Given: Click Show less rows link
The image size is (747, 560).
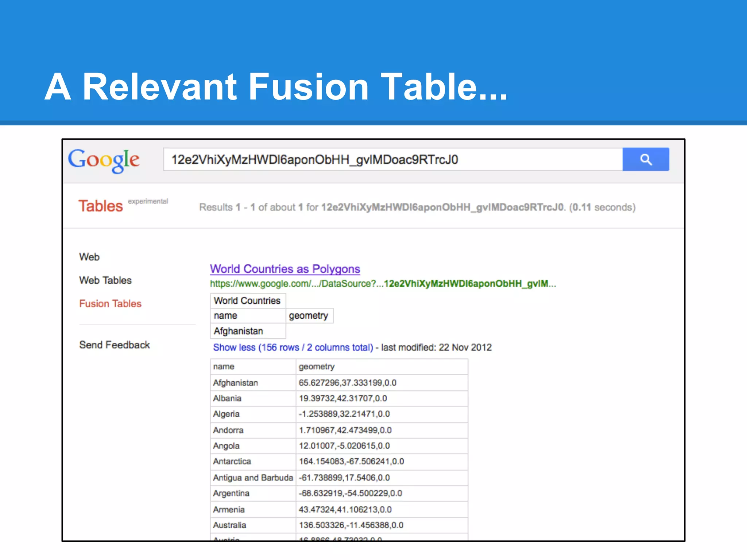Looking at the screenshot, I should (x=293, y=347).
